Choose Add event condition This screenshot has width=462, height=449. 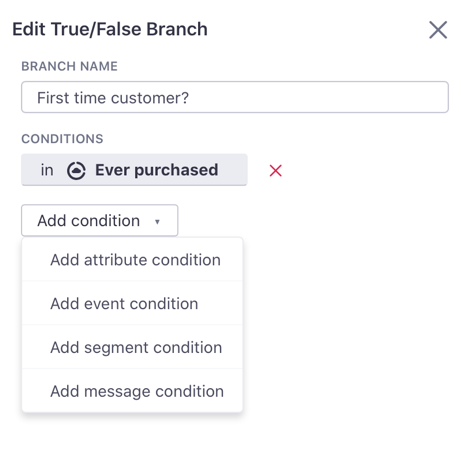click(x=132, y=303)
